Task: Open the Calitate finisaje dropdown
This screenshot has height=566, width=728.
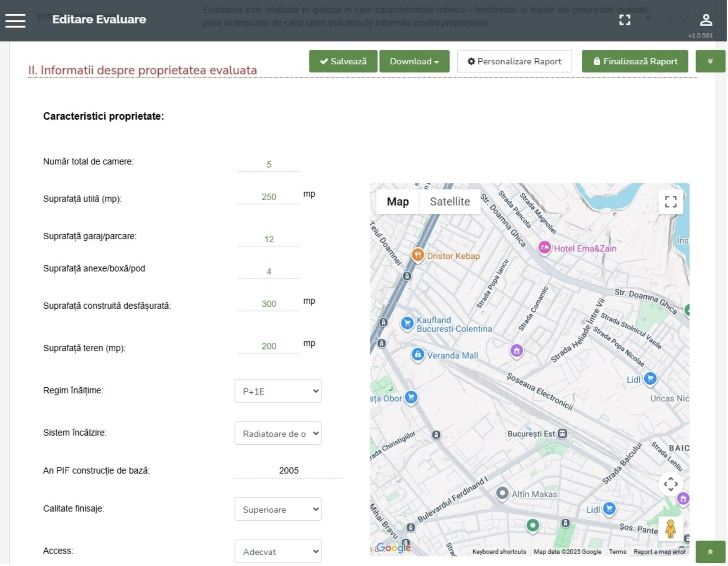Action: pos(278,510)
